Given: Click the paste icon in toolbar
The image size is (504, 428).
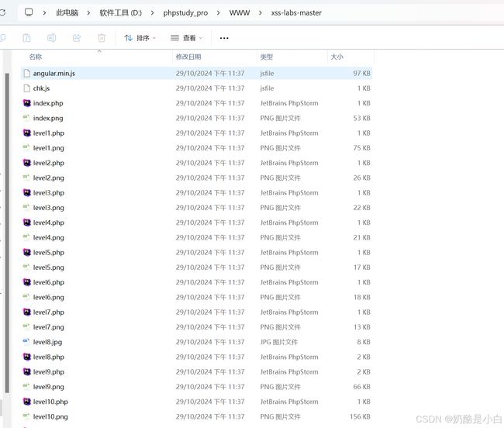Looking at the screenshot, I should pos(26,38).
